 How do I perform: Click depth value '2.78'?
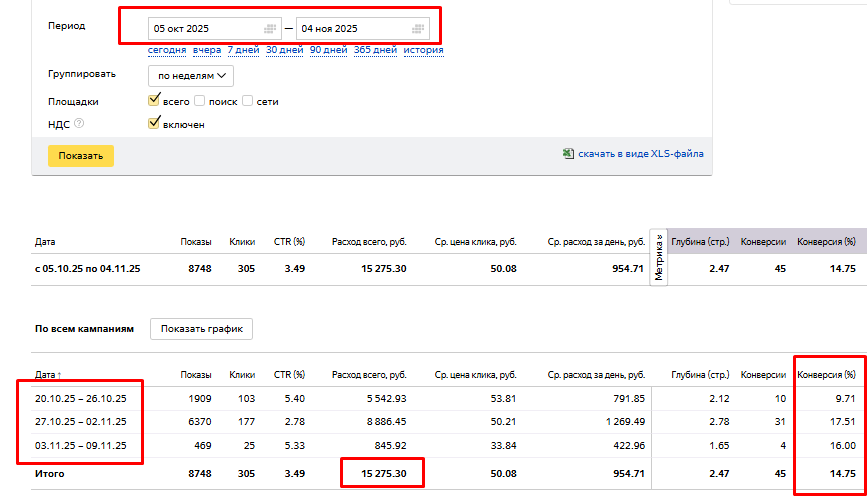(719, 422)
